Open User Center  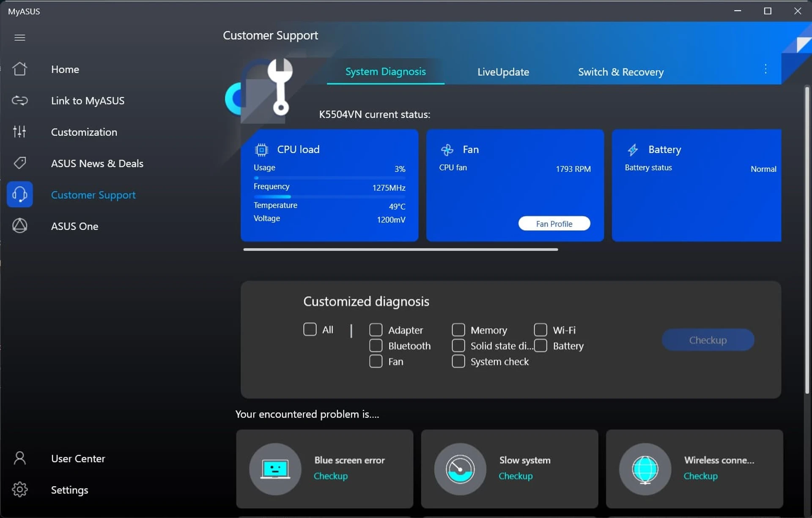78,458
